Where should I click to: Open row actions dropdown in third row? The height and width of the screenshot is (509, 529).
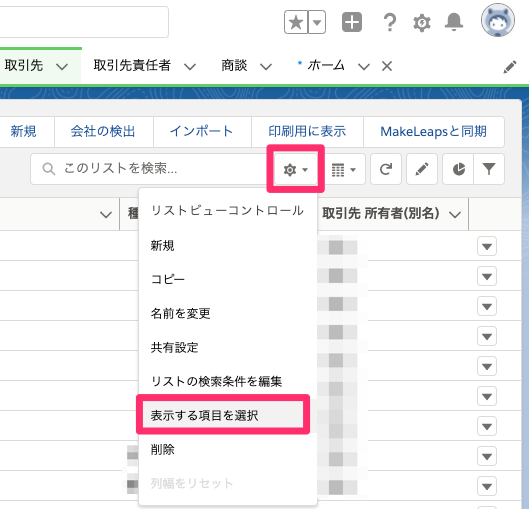pyautogui.click(x=486, y=307)
